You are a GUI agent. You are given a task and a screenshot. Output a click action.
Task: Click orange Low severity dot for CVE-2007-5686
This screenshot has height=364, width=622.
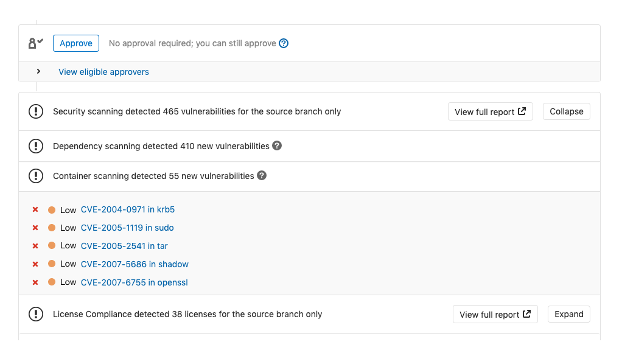[52, 264]
